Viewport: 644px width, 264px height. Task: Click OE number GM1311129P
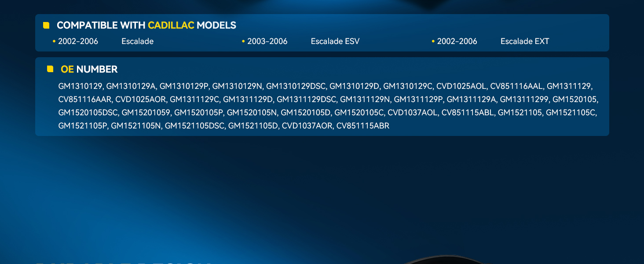click(417, 99)
